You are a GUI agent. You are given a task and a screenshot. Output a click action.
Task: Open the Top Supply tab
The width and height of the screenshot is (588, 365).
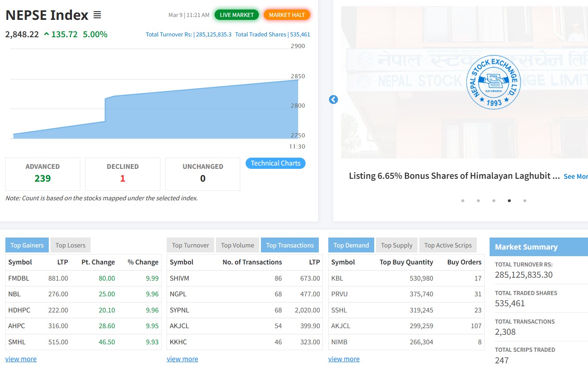pyautogui.click(x=397, y=245)
